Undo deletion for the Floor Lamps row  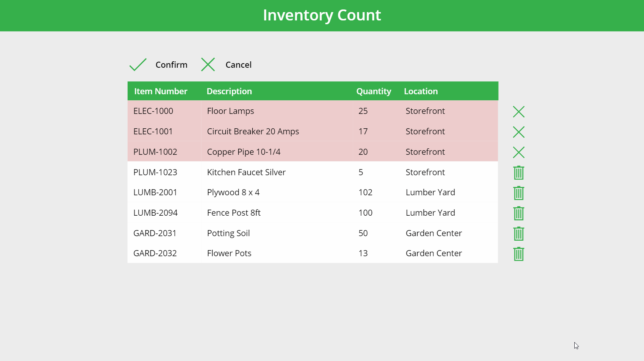[519, 112]
